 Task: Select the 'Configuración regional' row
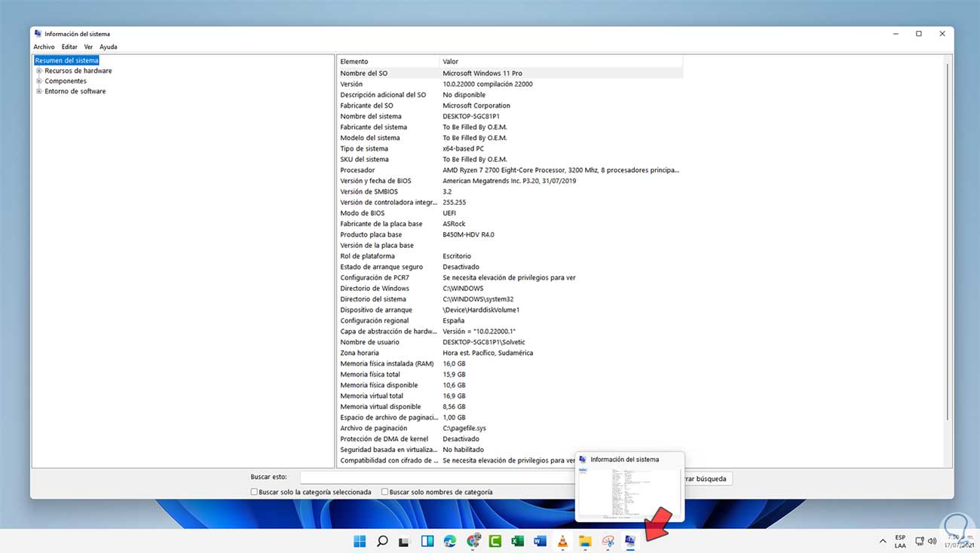[x=510, y=320]
